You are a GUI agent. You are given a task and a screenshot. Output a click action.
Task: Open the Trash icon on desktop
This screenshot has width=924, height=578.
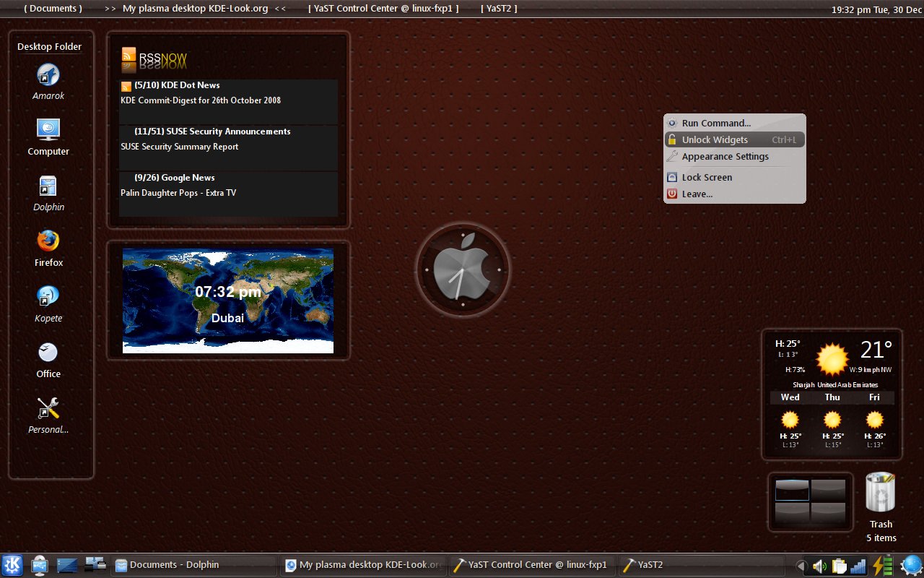point(881,493)
